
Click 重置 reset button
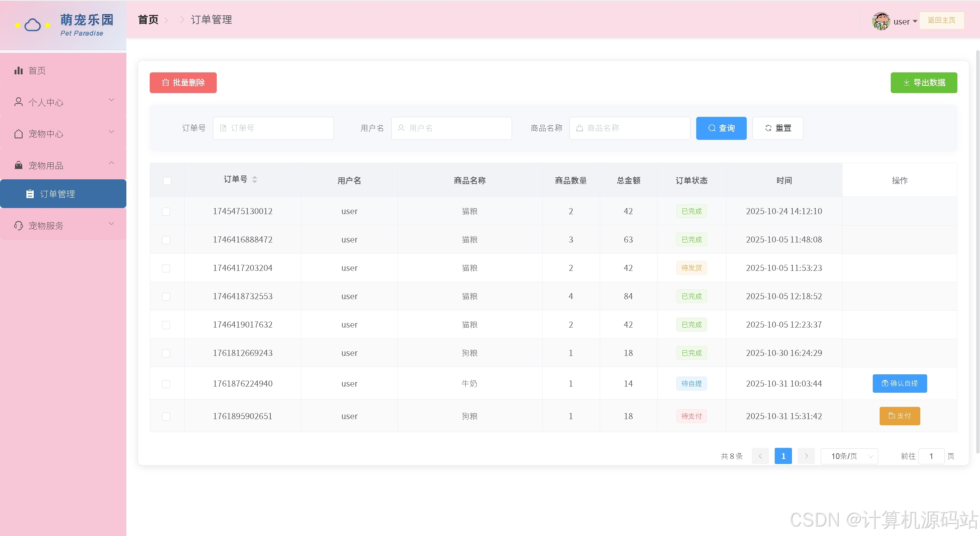(x=778, y=128)
